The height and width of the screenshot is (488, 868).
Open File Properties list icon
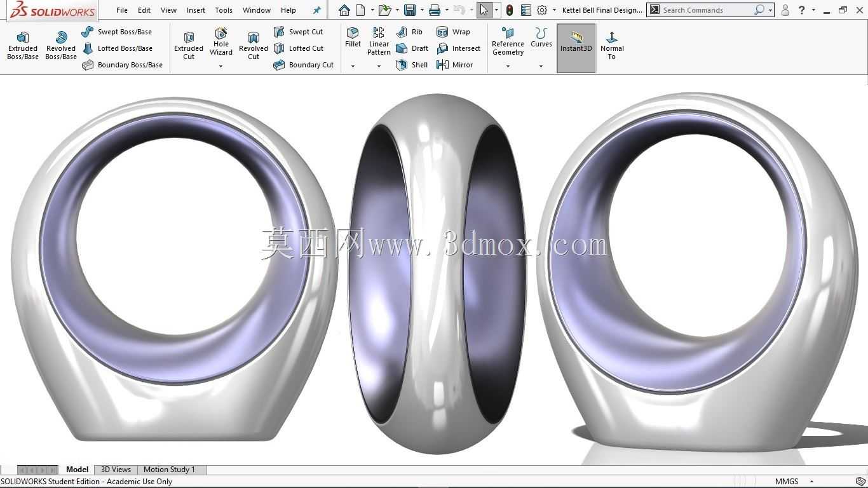(526, 10)
